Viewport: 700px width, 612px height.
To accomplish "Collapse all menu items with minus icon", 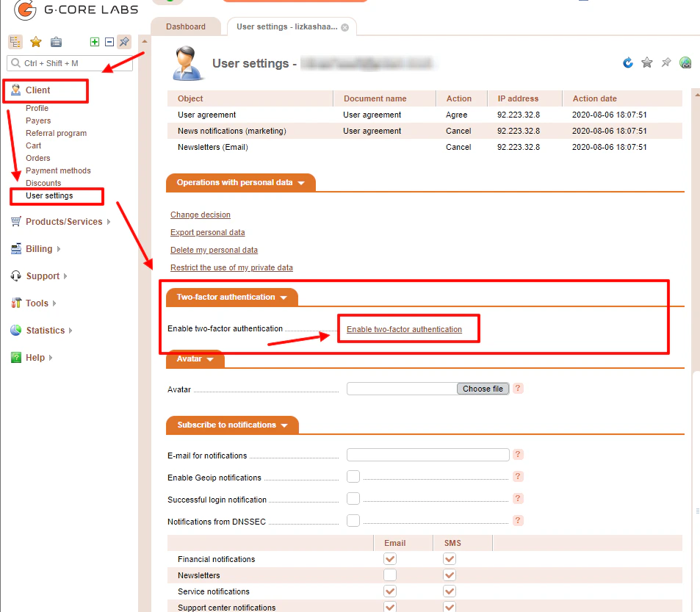I will (x=109, y=42).
